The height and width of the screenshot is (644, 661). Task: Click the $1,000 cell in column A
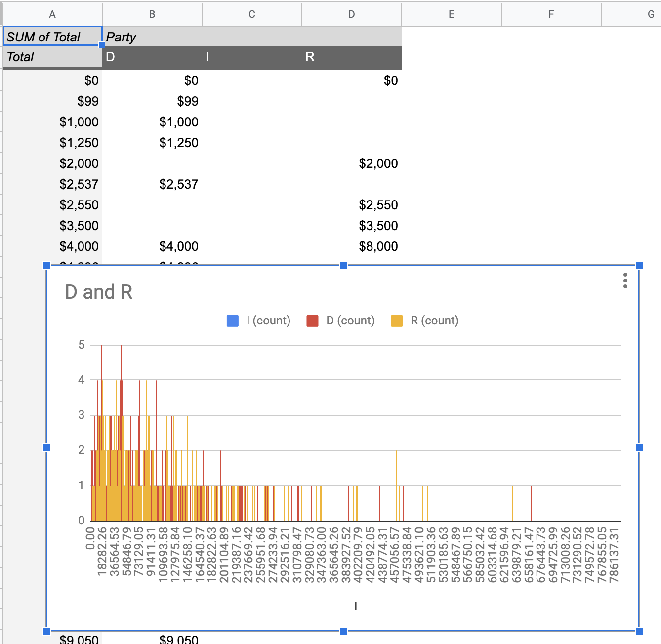point(52,122)
